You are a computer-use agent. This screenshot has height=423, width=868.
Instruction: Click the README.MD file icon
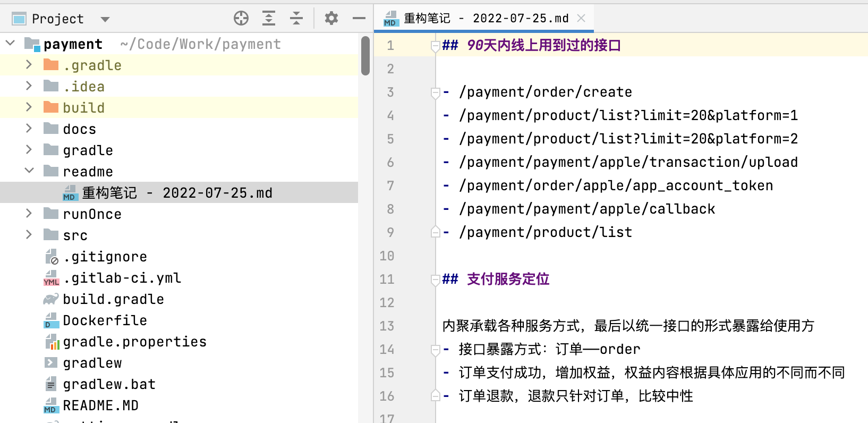(x=50, y=405)
